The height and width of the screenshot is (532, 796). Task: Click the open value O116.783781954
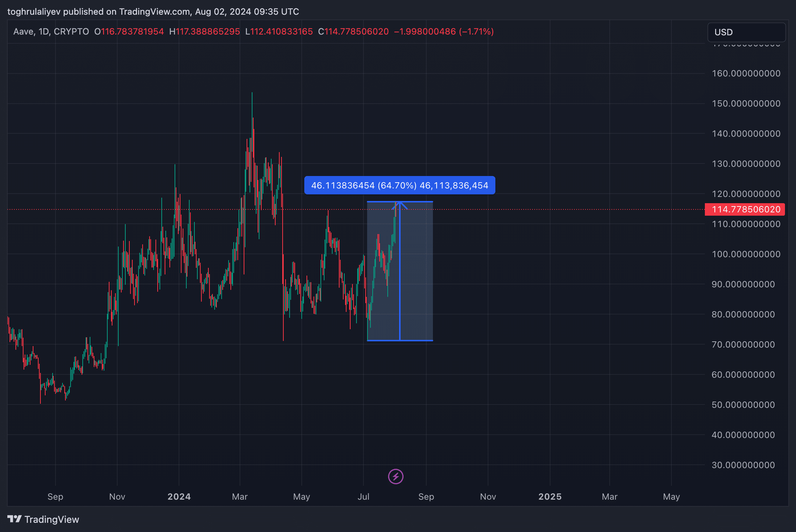129,32
